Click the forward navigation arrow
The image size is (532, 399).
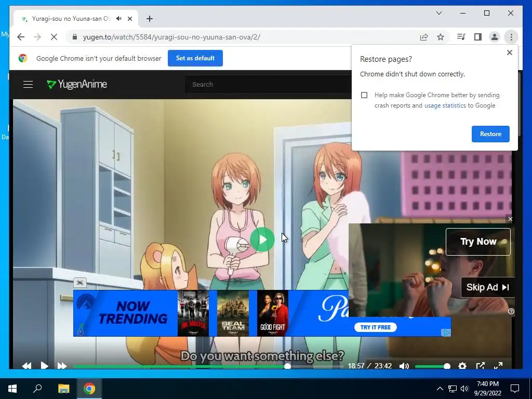tap(37, 37)
